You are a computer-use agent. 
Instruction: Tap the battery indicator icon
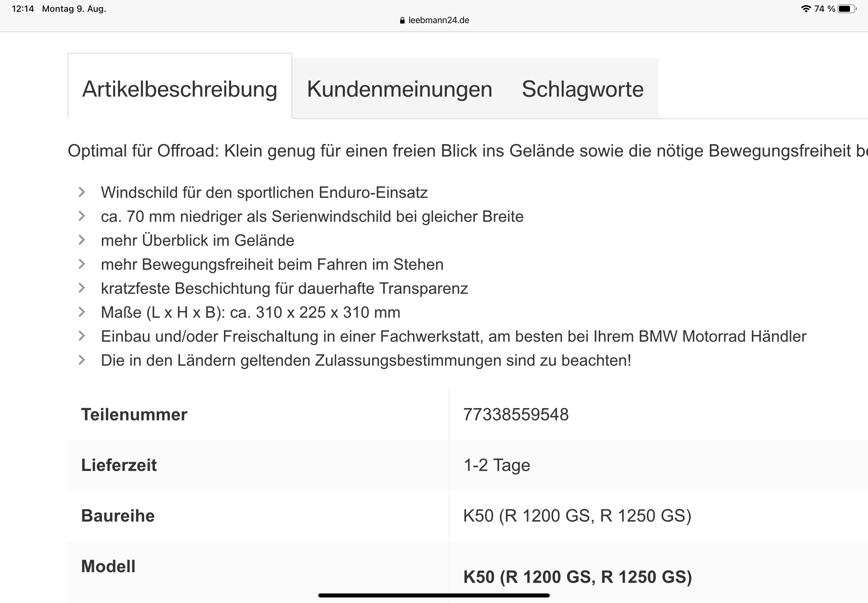point(847,9)
